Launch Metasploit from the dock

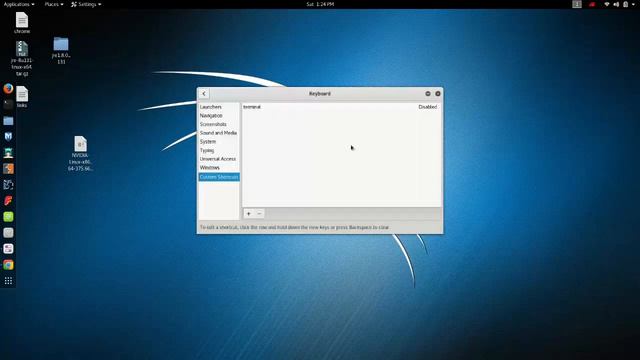8,137
